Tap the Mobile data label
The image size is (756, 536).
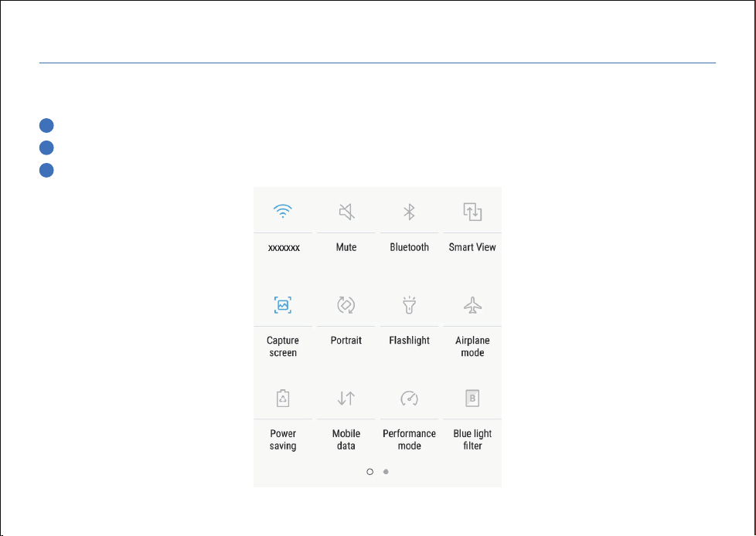click(346, 439)
